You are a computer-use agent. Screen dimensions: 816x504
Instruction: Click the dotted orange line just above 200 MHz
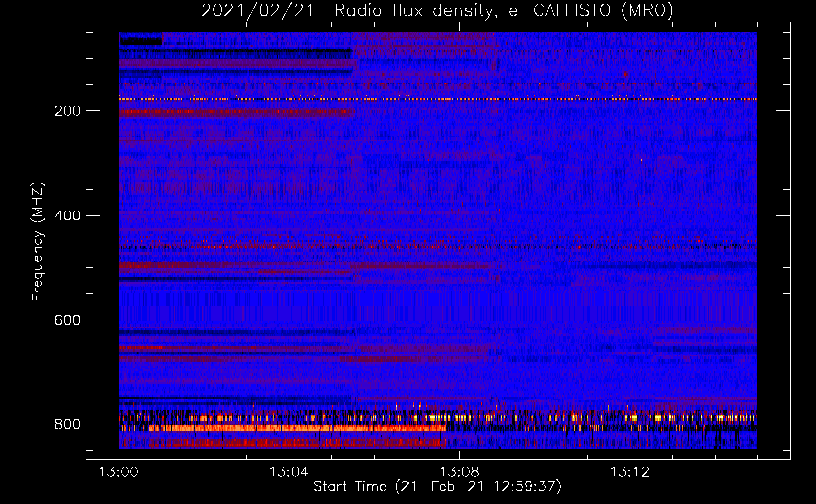coord(438,99)
